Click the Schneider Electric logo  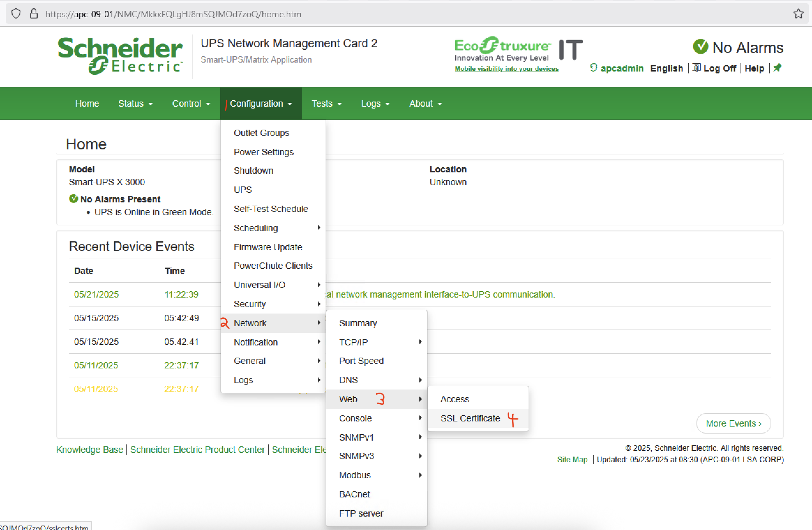pyautogui.click(x=120, y=56)
